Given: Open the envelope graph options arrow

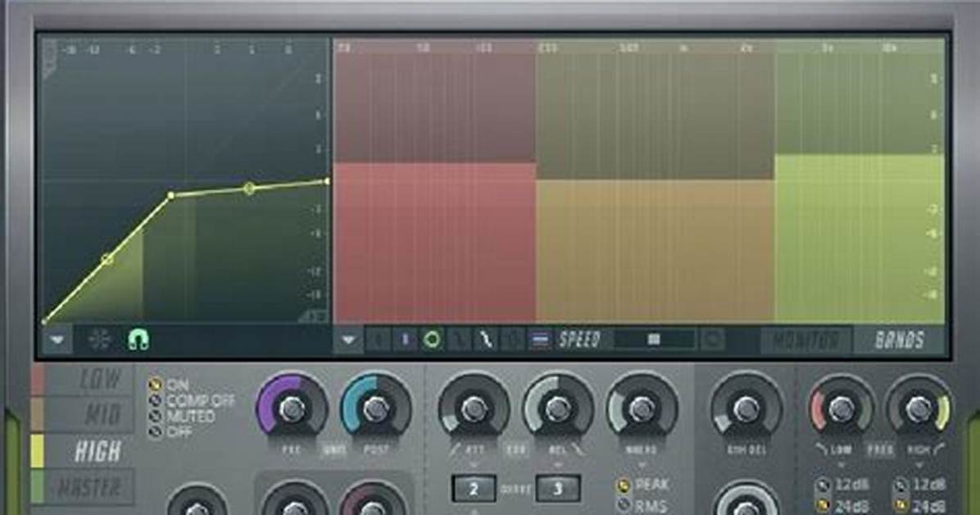Looking at the screenshot, I should tap(57, 340).
